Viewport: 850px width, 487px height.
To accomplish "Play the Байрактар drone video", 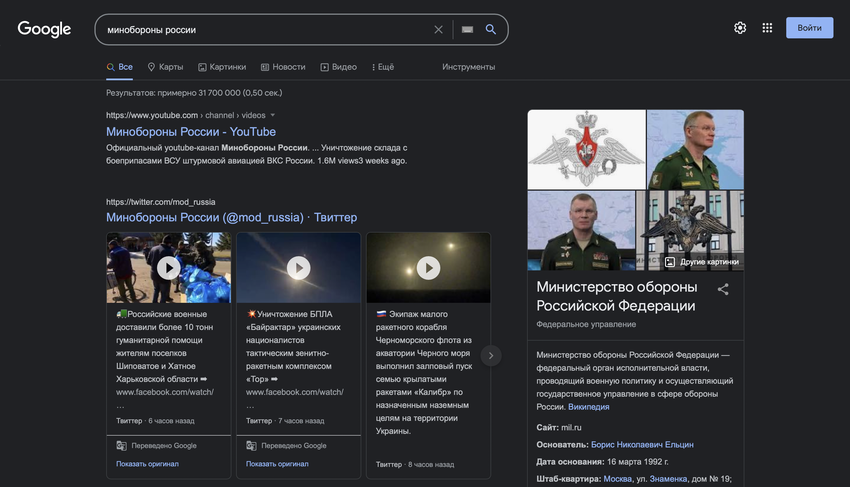I will [298, 268].
